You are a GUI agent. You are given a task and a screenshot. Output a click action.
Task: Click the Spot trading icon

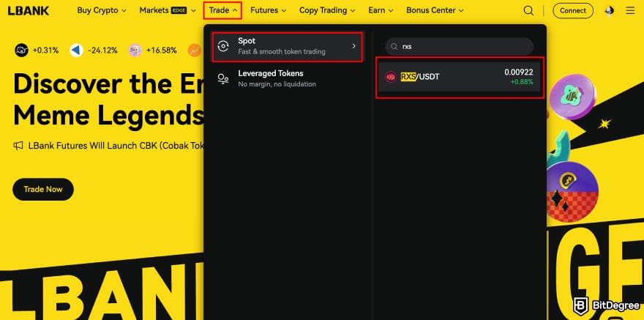coord(223,46)
